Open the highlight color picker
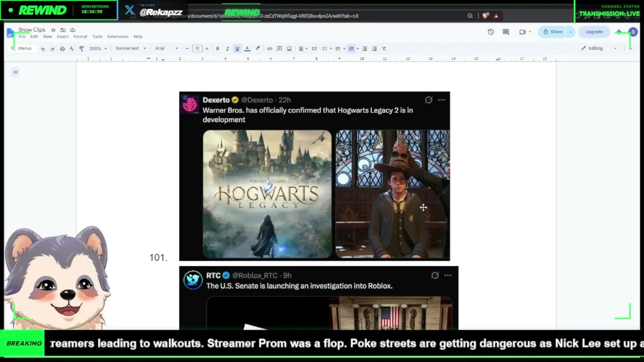Image resolution: width=644 pixels, height=362 pixels. 258,49
